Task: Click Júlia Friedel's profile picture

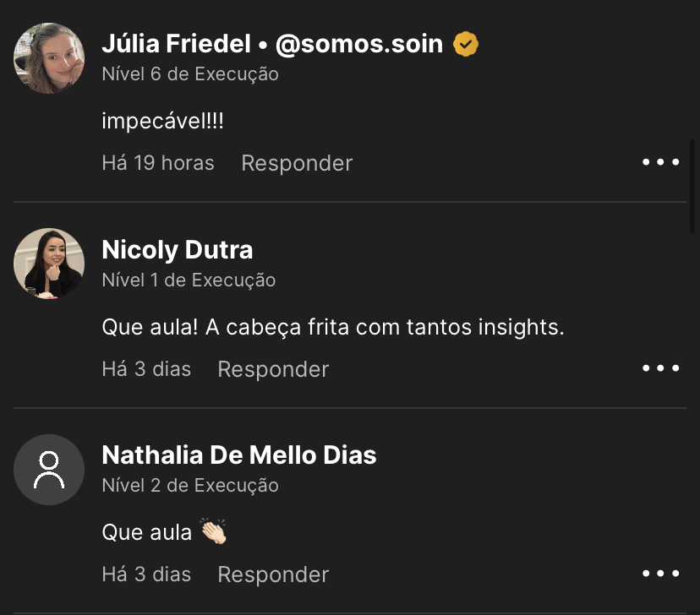Action: (48, 57)
